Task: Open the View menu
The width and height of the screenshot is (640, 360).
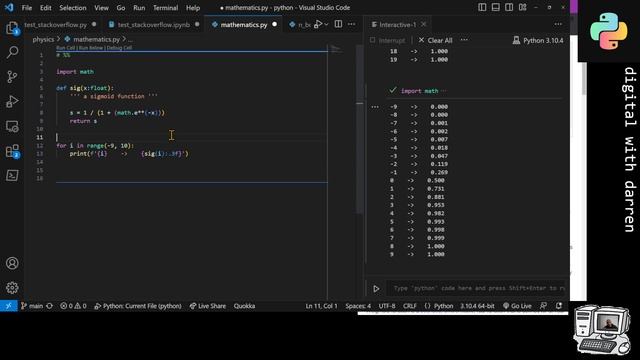Action: pos(101,7)
